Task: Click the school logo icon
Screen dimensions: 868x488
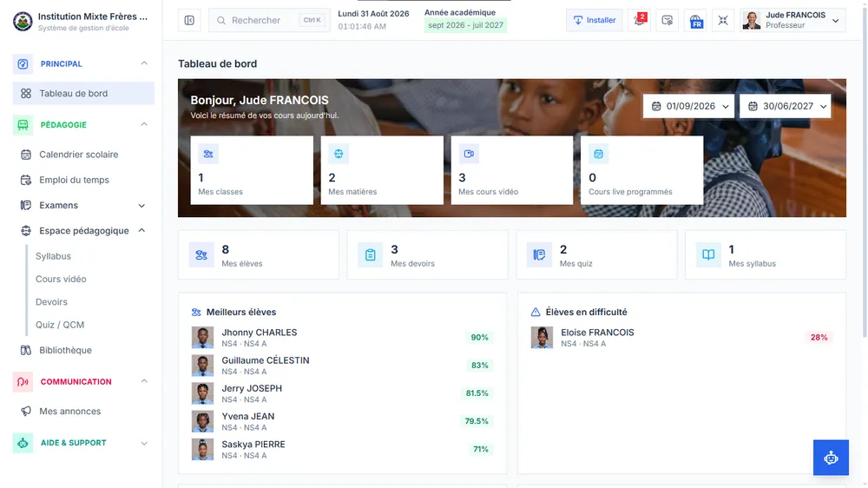Action: tap(23, 21)
